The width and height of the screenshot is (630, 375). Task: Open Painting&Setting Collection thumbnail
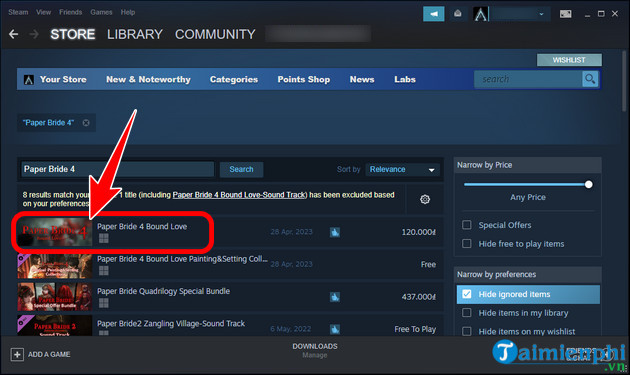coord(55,266)
